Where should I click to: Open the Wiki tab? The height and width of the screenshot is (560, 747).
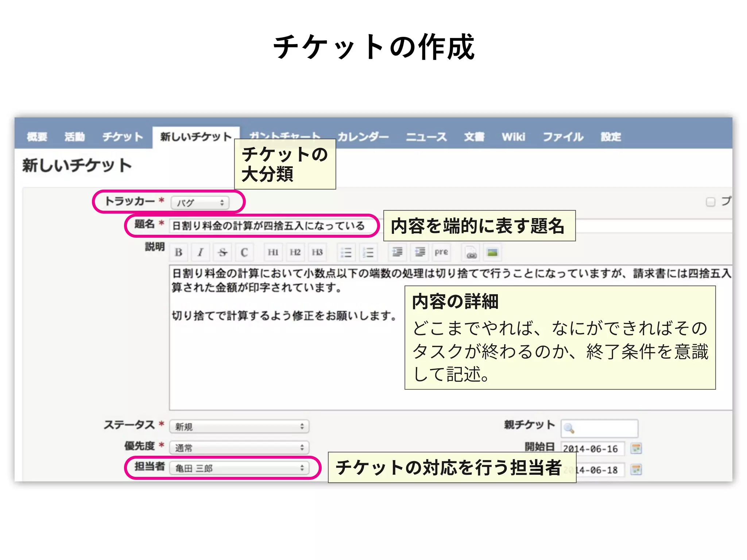tap(513, 137)
